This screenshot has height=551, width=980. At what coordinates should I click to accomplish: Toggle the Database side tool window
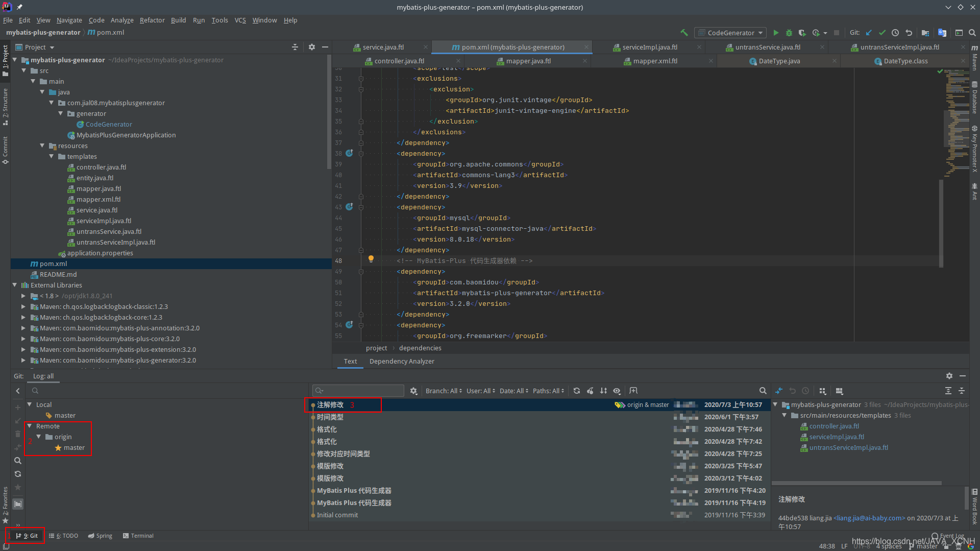click(974, 98)
